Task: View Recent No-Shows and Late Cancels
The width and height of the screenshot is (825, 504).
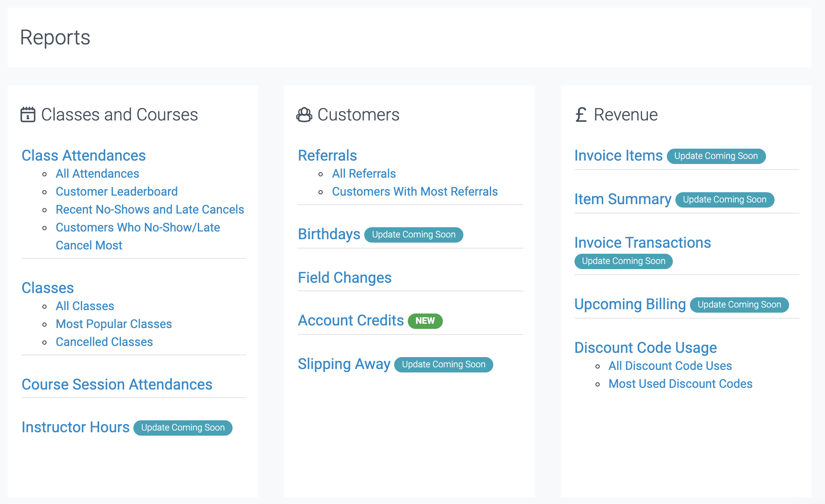Action: click(150, 209)
